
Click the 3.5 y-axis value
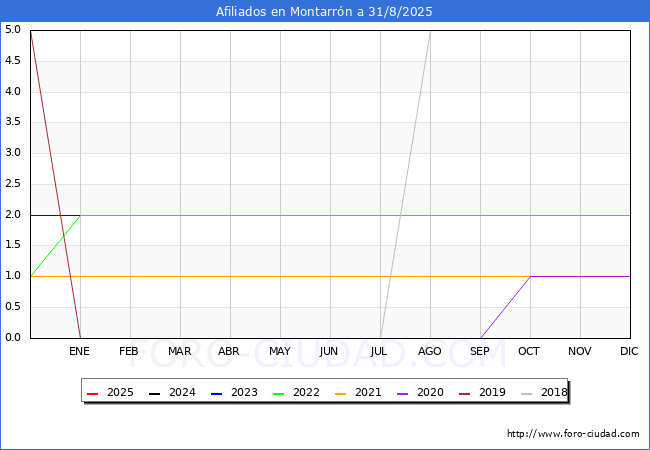(x=13, y=122)
